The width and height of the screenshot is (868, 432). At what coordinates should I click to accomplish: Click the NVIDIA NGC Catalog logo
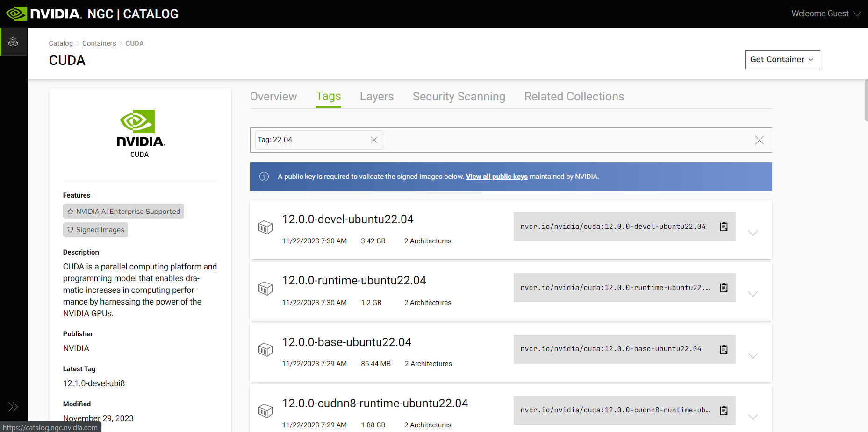click(x=92, y=14)
